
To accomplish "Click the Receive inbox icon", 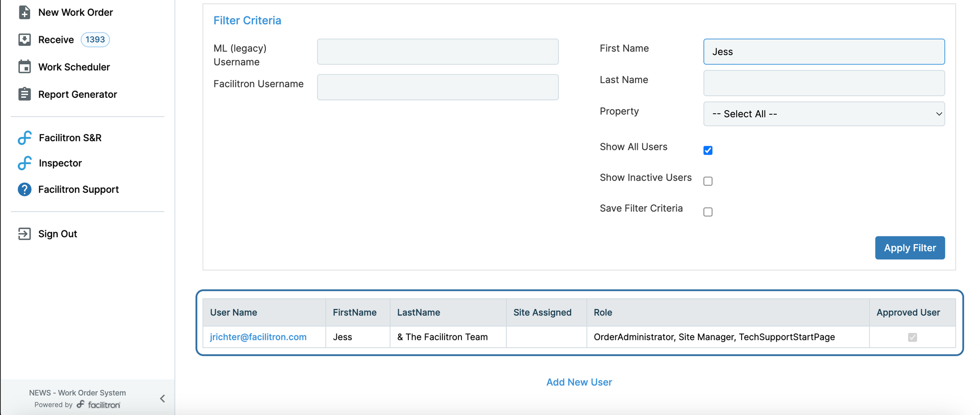I will 24,40.
